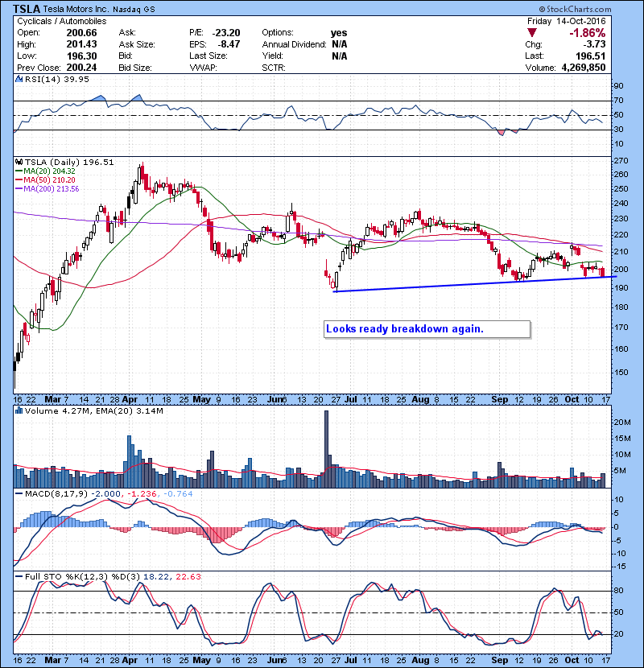Click the 'VWAP:' label
This screenshot has width=644, height=668.
[x=204, y=68]
